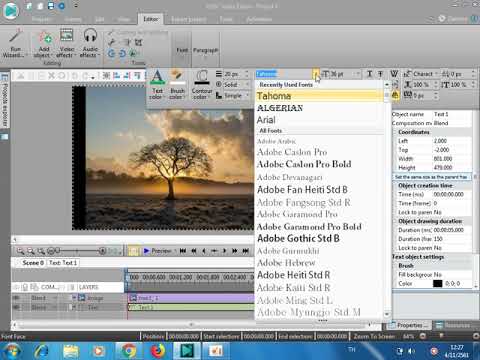Open the Add object menu
The height and width of the screenshot is (360, 480).
43,43
